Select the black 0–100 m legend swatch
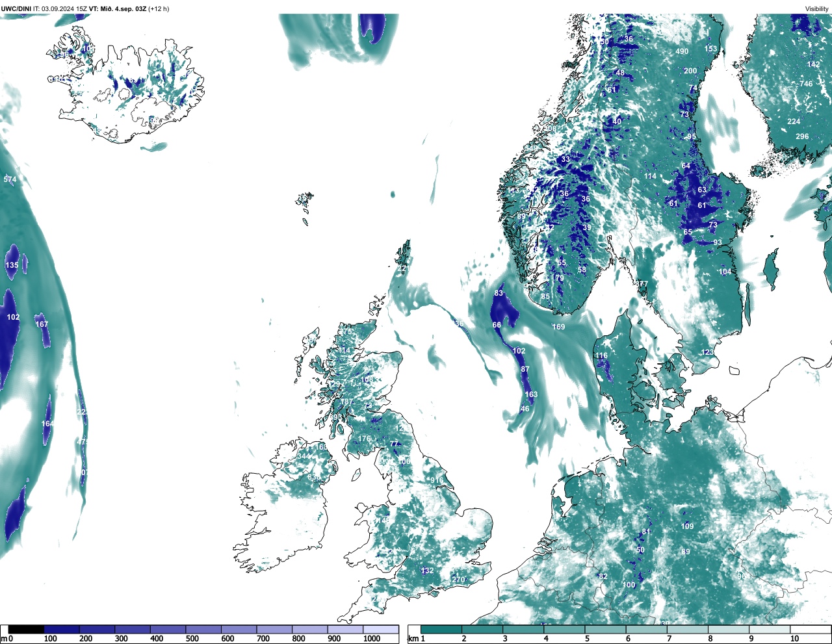 tap(26, 630)
